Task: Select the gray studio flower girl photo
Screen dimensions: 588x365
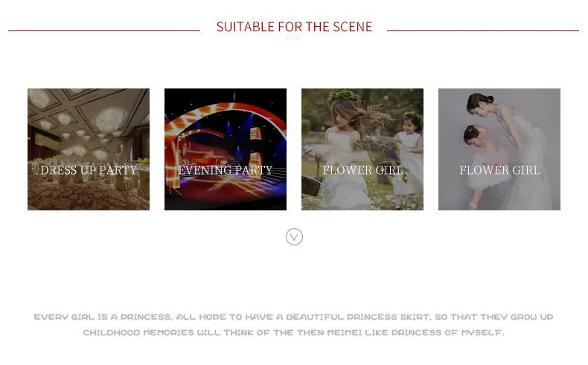Action: [499, 149]
